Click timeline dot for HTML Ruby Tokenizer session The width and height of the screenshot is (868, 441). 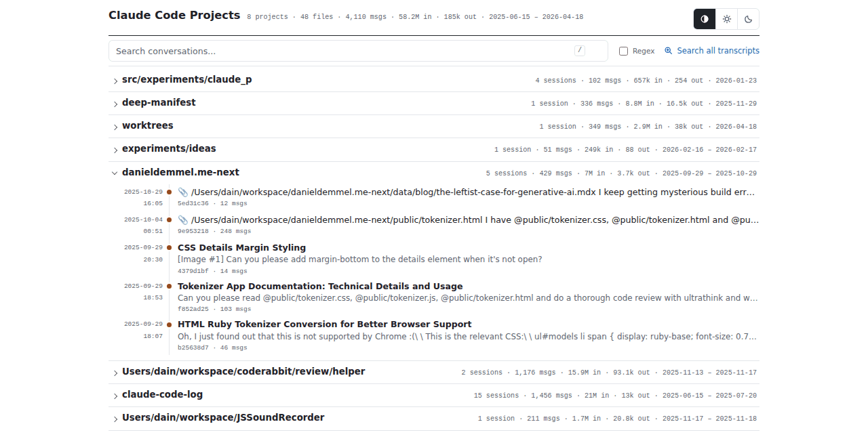[x=170, y=324]
